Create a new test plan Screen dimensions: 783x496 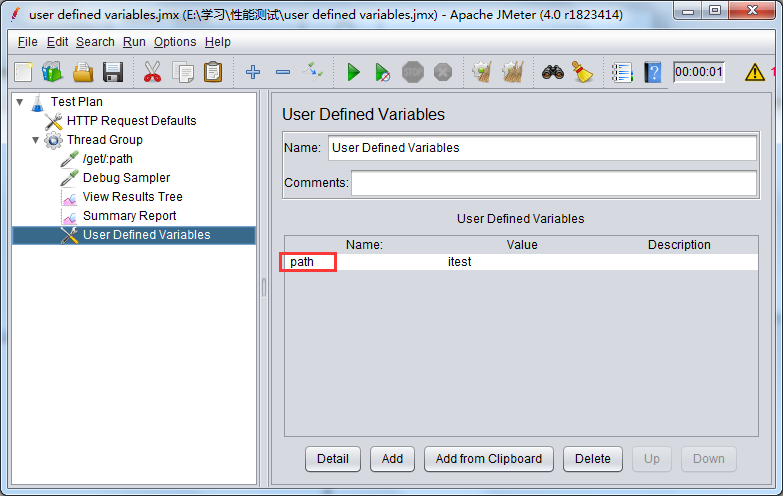click(x=23, y=72)
